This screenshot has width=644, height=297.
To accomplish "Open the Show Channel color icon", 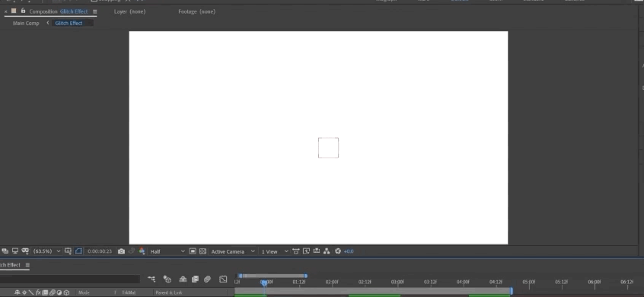I will 142,251.
